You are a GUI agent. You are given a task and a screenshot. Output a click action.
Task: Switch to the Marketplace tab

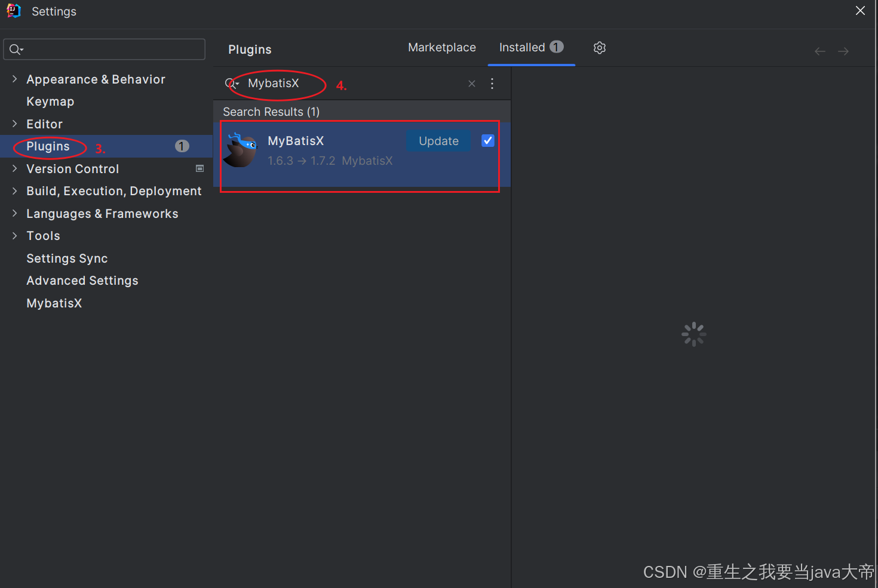tap(442, 47)
